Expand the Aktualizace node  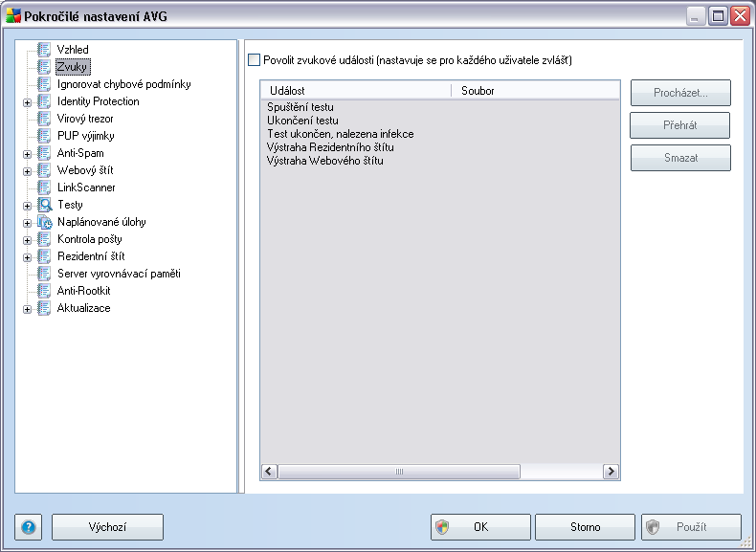[27, 309]
